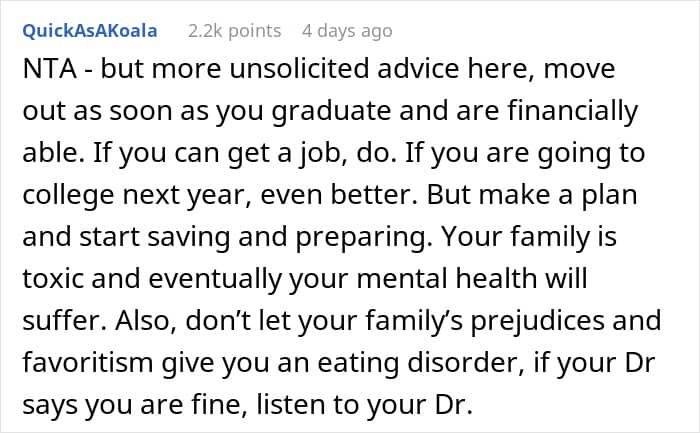The image size is (700, 433).
Task: Click the 2.2k points score
Action: tap(234, 31)
